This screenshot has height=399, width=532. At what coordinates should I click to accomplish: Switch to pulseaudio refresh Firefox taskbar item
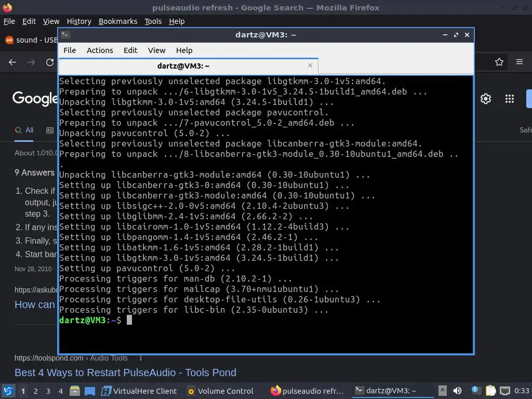pos(307,391)
